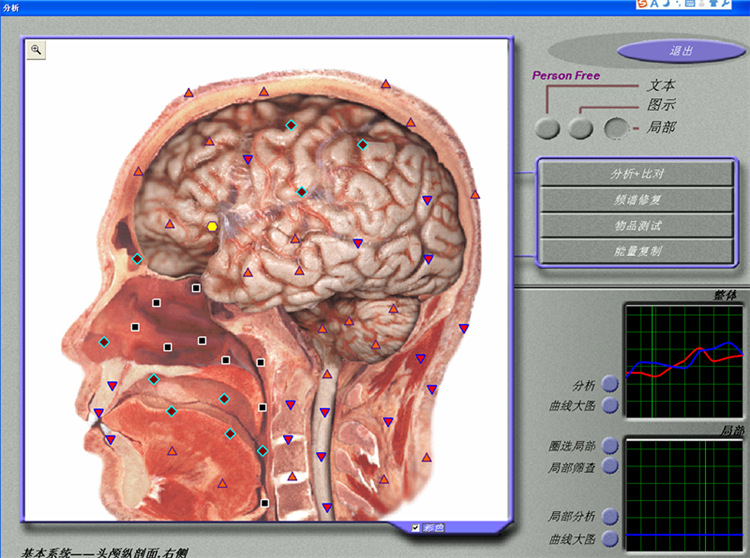Toggle the 局部 round button
This screenshot has height=558, width=750.
617,128
